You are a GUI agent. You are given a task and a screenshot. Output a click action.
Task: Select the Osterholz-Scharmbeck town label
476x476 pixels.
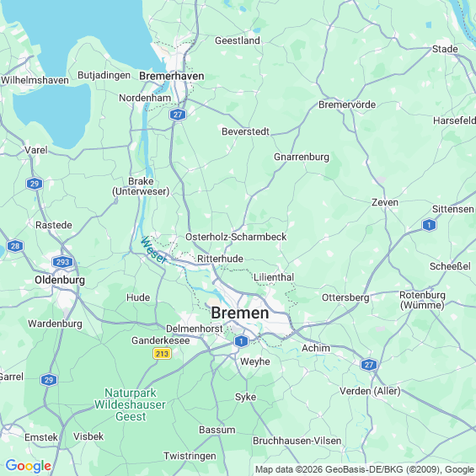[x=236, y=237]
